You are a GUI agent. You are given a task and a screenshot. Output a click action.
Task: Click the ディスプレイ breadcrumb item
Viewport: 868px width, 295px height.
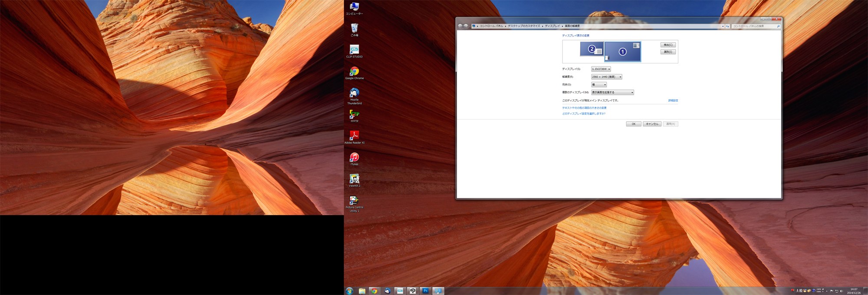coord(552,26)
